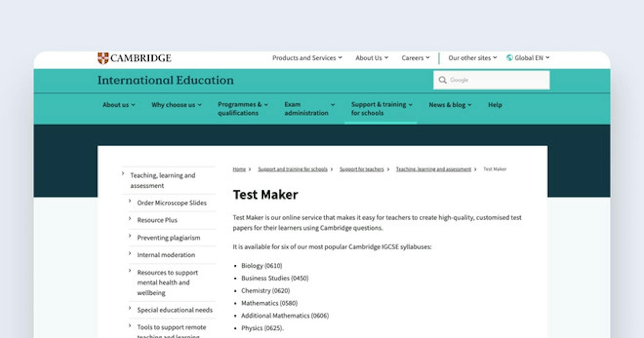This screenshot has height=338, width=644.
Task: Open the Help page link
Action: 495,105
